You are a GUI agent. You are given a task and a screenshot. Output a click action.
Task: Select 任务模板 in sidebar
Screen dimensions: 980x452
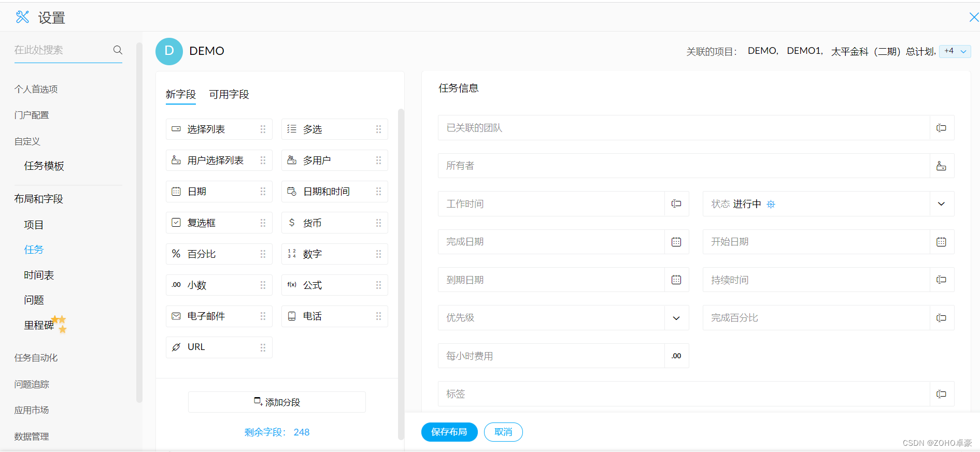click(44, 166)
